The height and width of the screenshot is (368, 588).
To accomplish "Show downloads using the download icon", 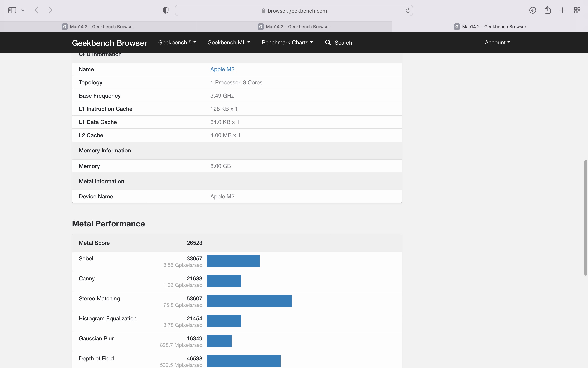I will click(533, 10).
